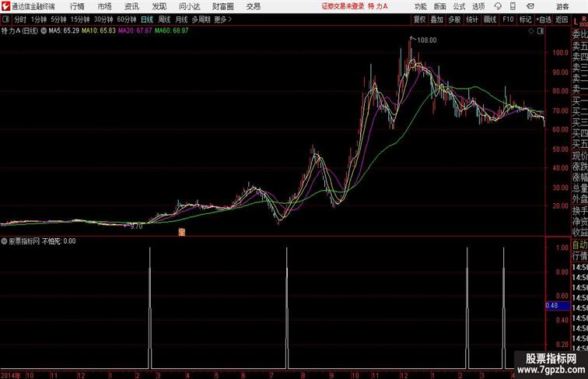Switch to the 15分钟 period tab
Image resolution: width=588 pixels, height=379 pixels.
coord(80,19)
